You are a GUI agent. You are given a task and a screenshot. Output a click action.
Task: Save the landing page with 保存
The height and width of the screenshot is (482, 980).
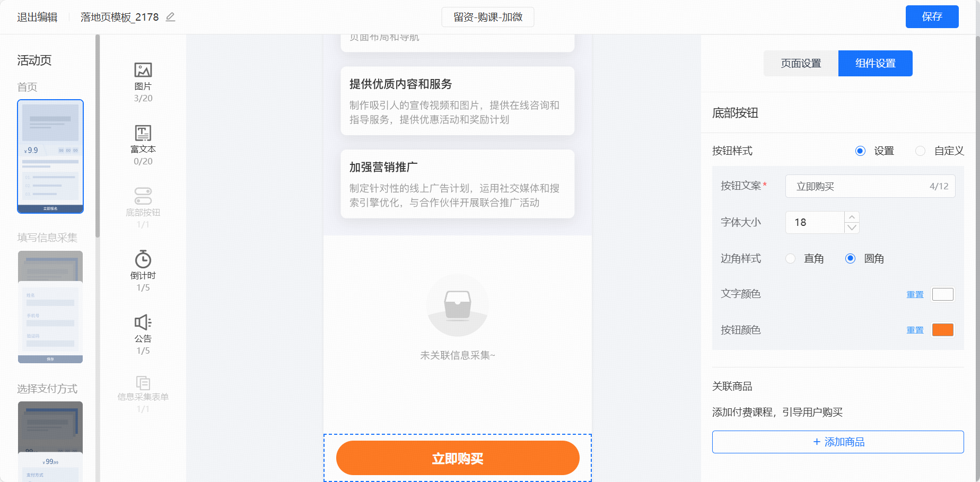click(932, 16)
